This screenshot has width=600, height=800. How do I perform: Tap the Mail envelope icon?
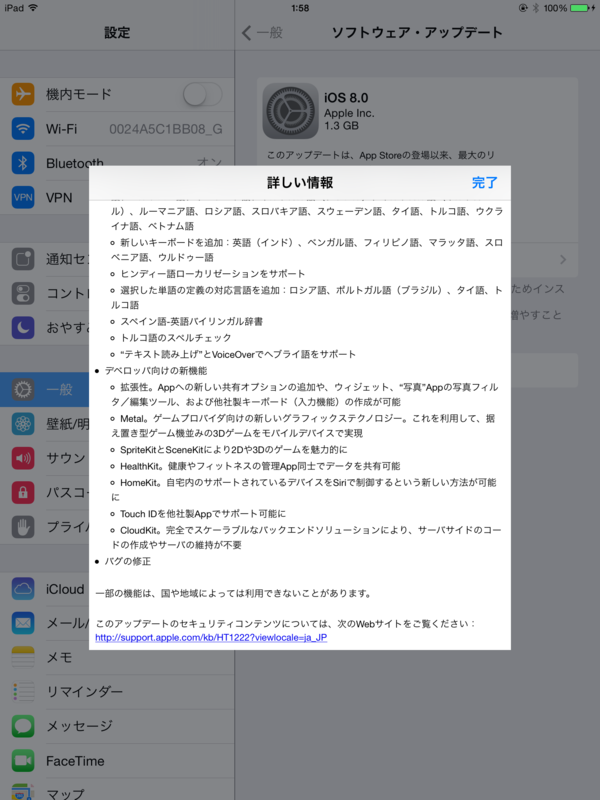point(23,623)
